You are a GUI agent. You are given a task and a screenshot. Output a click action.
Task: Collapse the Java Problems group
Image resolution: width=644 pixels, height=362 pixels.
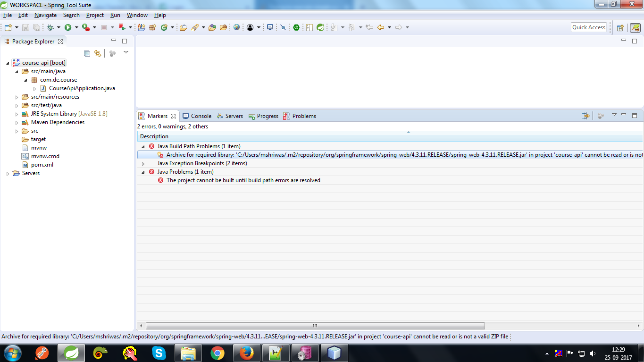[x=143, y=172]
